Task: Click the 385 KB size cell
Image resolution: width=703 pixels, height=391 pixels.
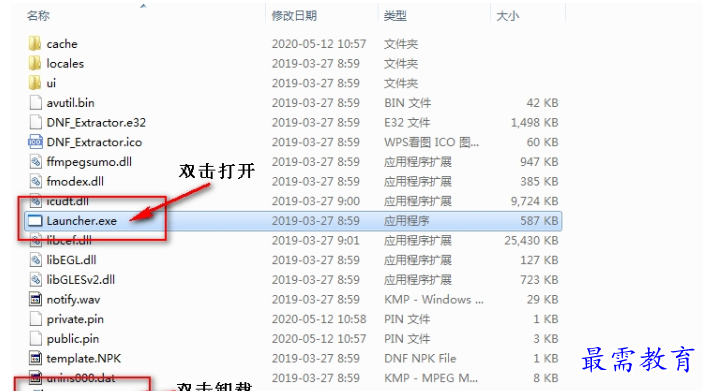Action: click(x=539, y=182)
